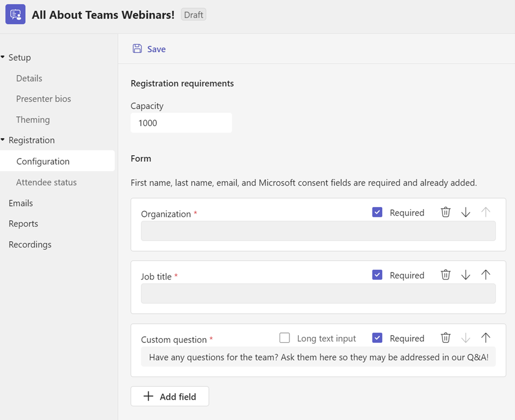The height and width of the screenshot is (420, 515).
Task: Delete the Custom question field
Action: pos(446,338)
